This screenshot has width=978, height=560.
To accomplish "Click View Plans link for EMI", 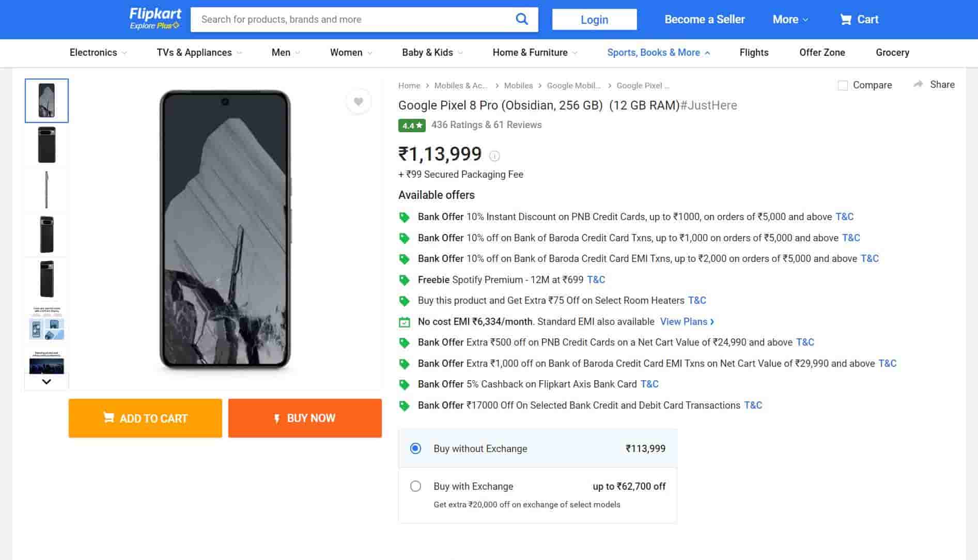I will click(687, 321).
